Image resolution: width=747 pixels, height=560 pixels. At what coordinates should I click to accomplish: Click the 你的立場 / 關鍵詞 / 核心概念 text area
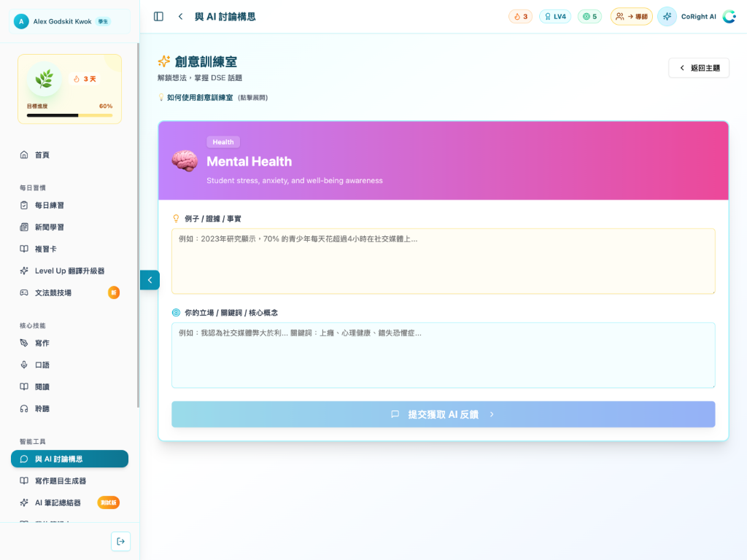tap(443, 355)
